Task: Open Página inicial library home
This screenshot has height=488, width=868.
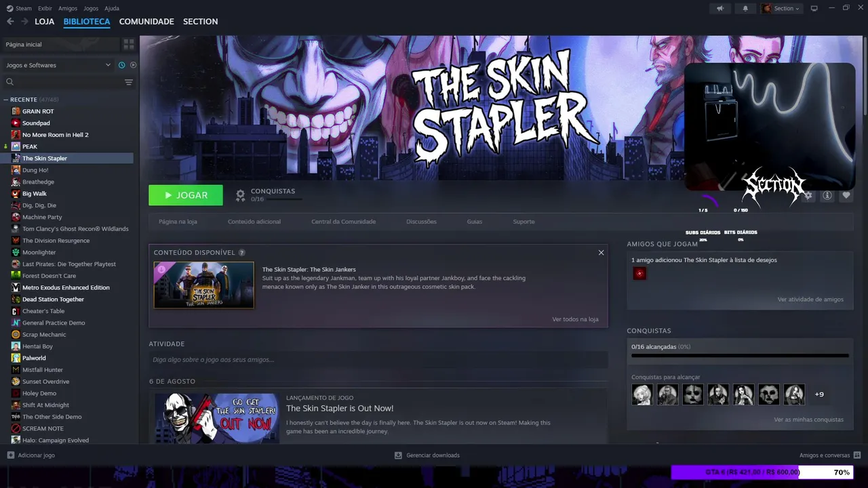Action: click(61, 45)
